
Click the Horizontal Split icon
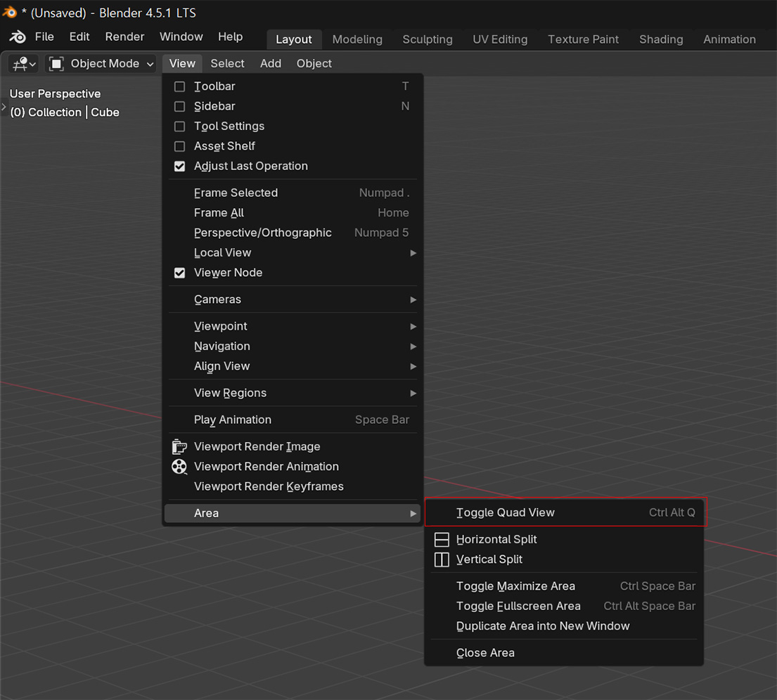(x=442, y=540)
